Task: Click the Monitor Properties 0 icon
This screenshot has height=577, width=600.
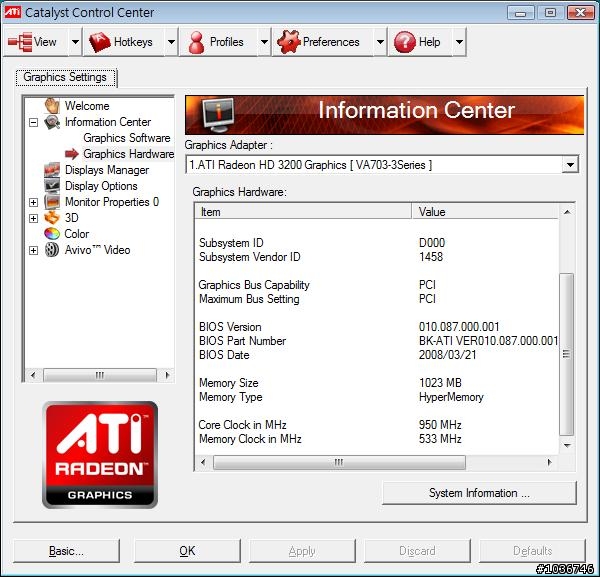Action: (52, 202)
